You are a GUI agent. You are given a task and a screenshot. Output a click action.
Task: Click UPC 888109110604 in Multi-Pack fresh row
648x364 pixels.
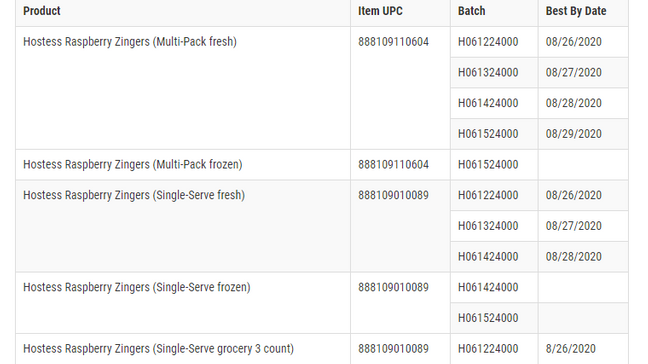[393, 42]
